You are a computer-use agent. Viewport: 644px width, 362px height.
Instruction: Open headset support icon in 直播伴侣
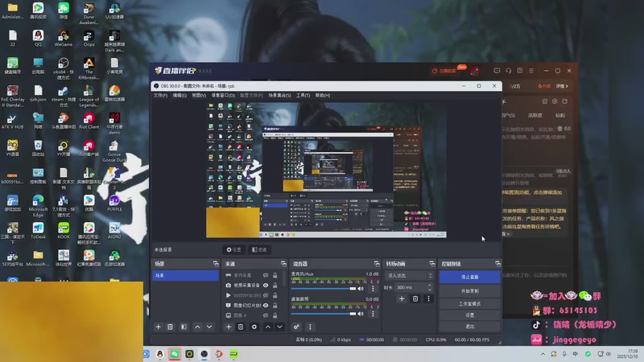[508, 71]
